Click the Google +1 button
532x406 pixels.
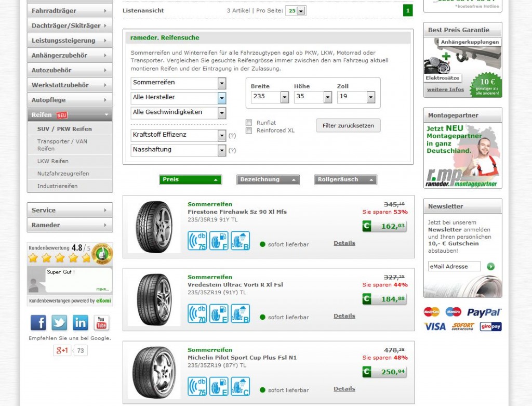coord(62,350)
